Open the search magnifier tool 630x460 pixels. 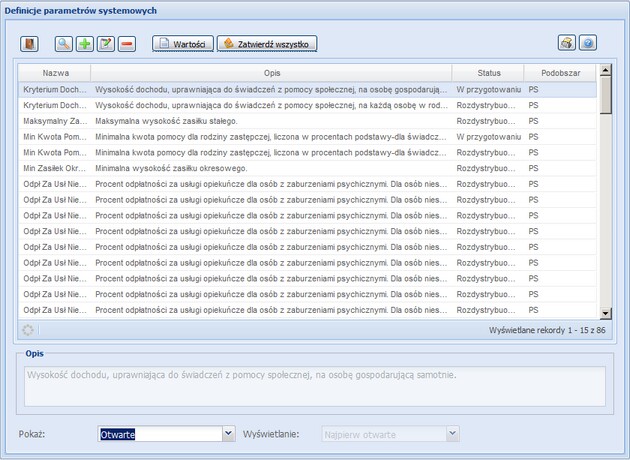(x=63, y=44)
